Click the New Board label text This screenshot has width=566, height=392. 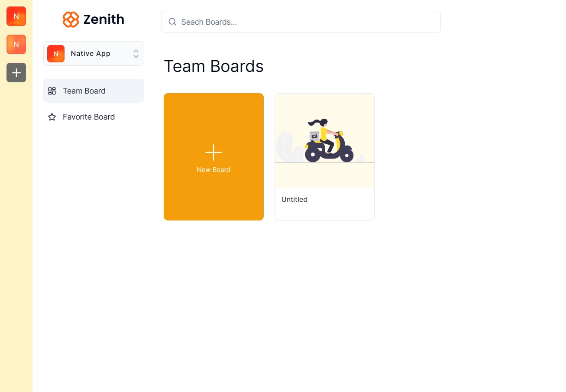coord(213,170)
